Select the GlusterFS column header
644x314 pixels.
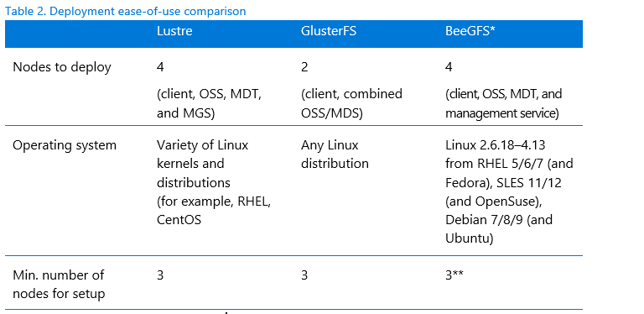(x=329, y=31)
